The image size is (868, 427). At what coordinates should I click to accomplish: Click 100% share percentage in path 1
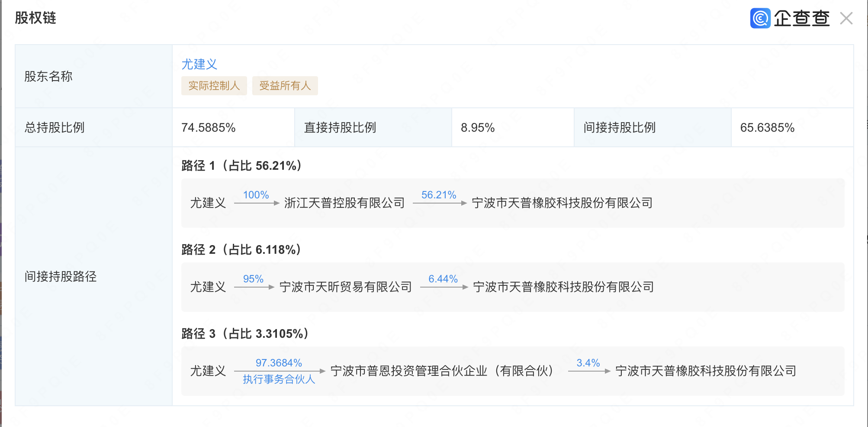(256, 195)
